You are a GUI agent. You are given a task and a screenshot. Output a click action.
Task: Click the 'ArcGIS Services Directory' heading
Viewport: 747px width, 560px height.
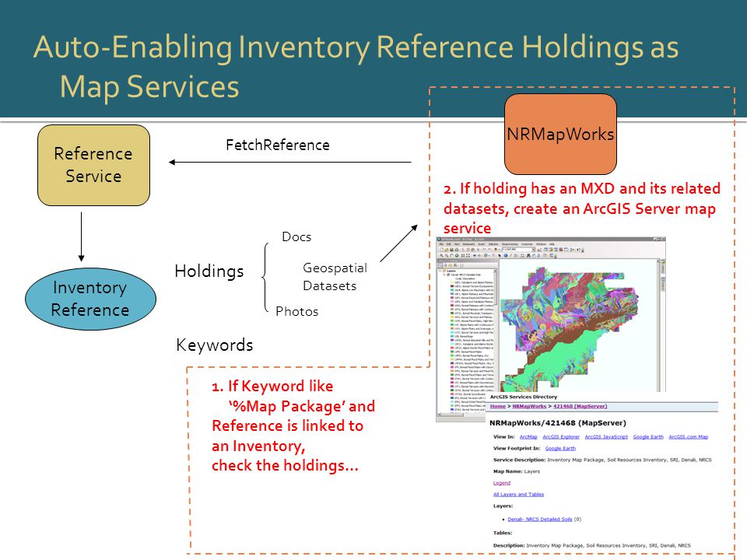[524, 397]
